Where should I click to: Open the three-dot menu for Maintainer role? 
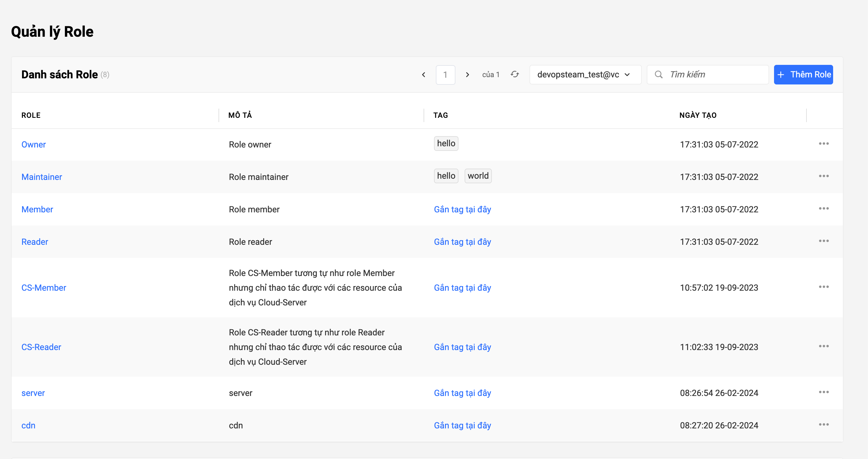pos(824,176)
